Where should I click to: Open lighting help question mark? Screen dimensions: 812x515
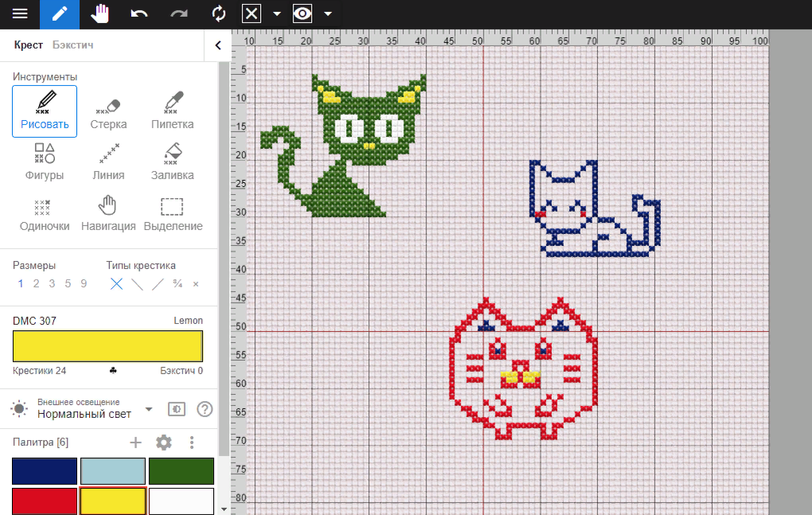click(204, 409)
